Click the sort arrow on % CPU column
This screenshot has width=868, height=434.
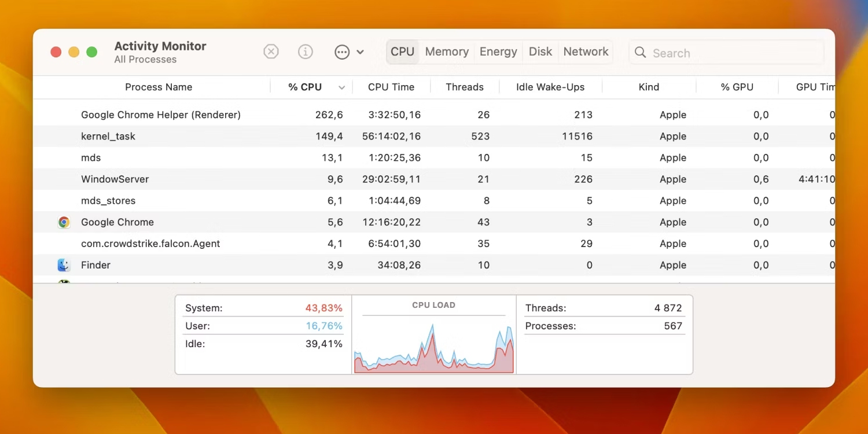[341, 87]
